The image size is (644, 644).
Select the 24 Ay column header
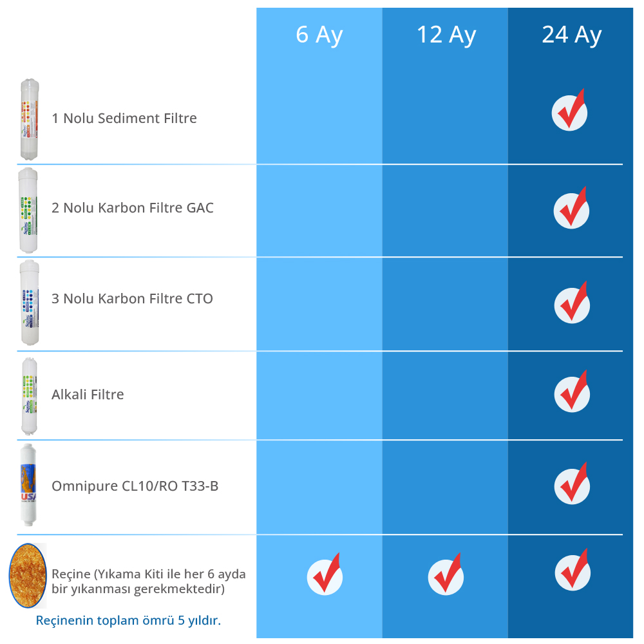(571, 35)
